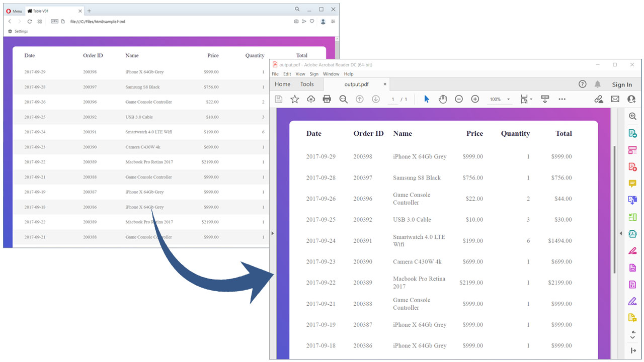Click the upload to cloud icon

click(x=311, y=99)
